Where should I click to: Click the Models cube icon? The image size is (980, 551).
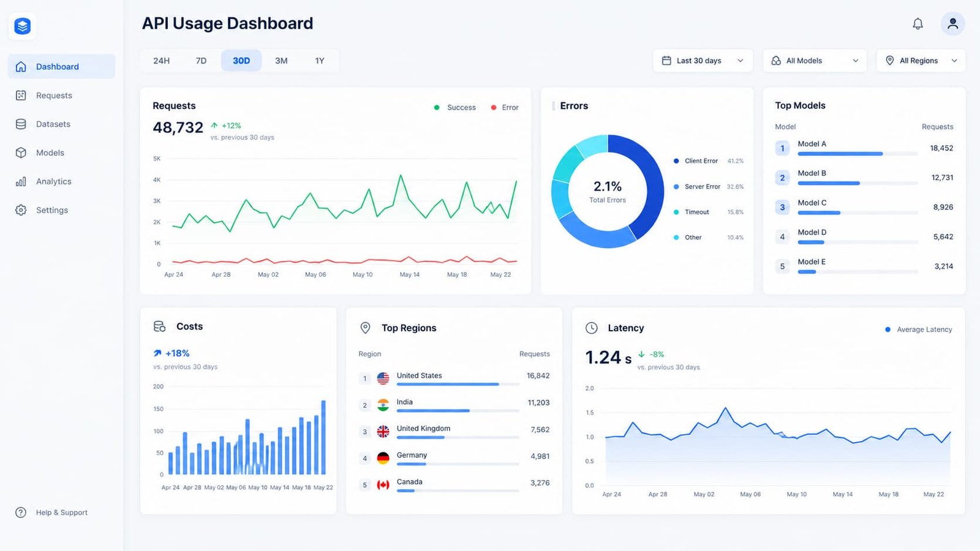(21, 153)
